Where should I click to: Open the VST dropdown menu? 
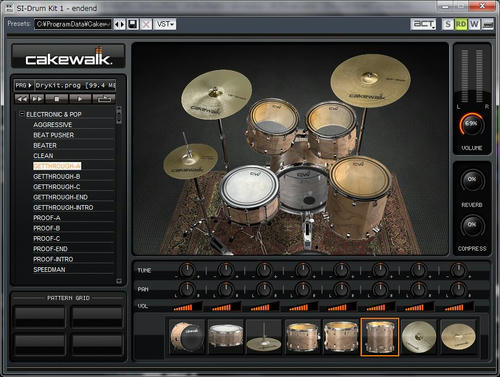(x=165, y=24)
